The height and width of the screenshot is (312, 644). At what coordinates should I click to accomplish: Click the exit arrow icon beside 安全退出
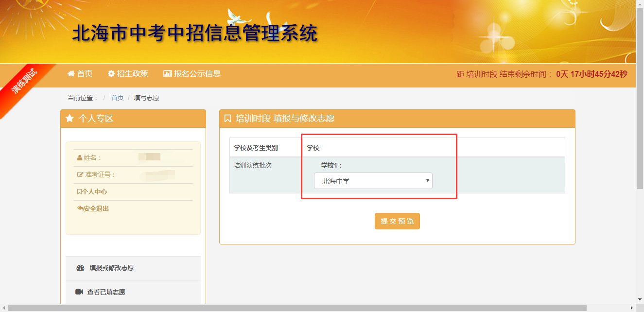[80, 208]
